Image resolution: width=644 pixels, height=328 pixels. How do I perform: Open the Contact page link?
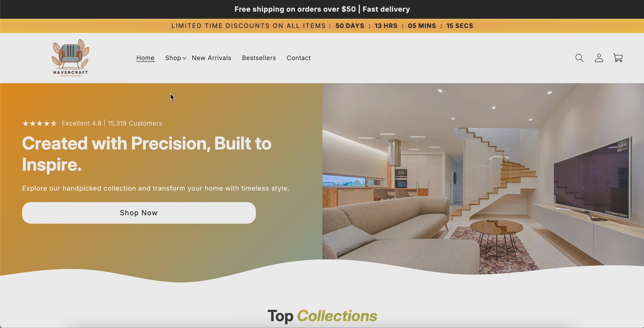pyautogui.click(x=298, y=58)
